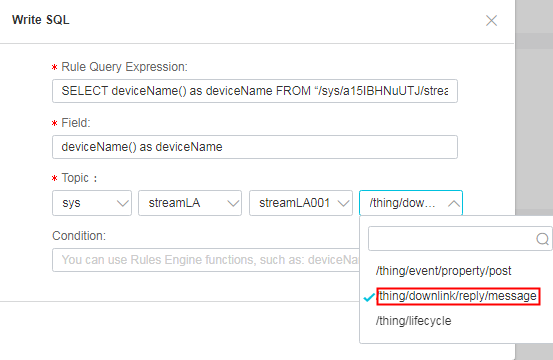Click the Condition label
This screenshot has width=553, height=360.
click(79, 236)
